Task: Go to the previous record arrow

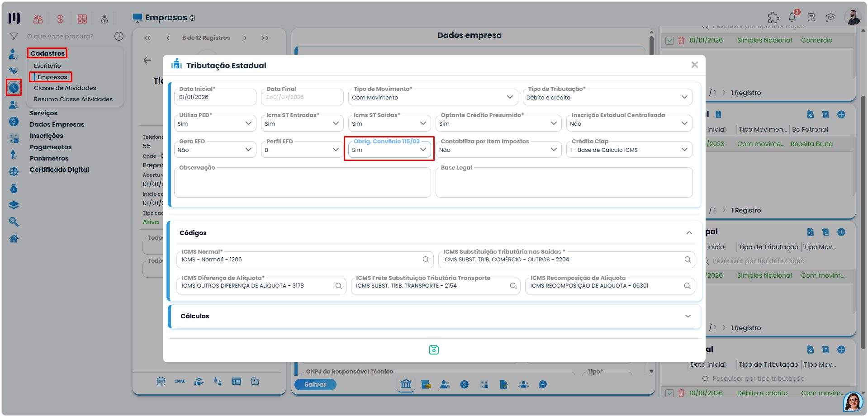Action: (x=168, y=38)
